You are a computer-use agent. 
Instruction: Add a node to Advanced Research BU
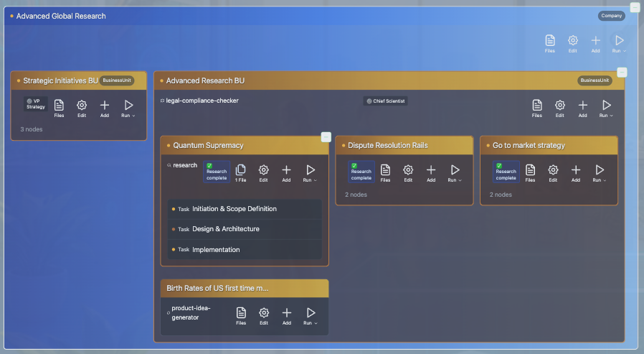(582, 108)
